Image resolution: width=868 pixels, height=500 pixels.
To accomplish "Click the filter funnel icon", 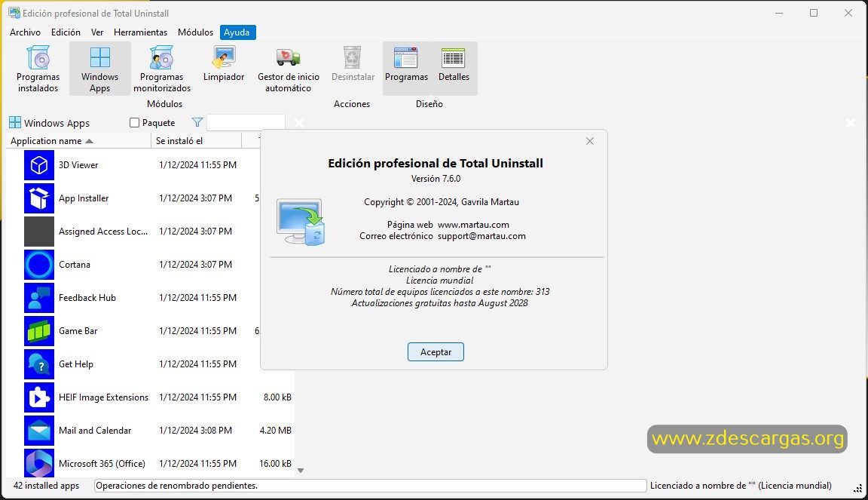I will click(x=197, y=122).
